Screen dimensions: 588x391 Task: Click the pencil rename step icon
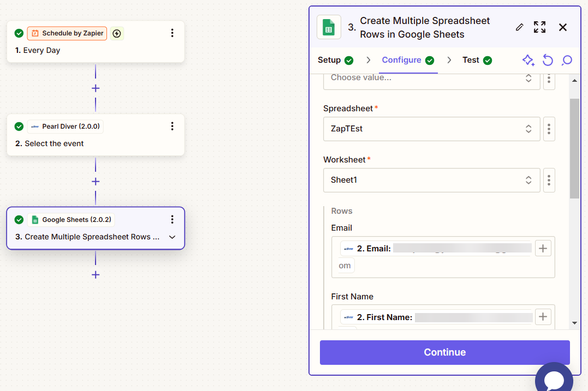coord(519,27)
